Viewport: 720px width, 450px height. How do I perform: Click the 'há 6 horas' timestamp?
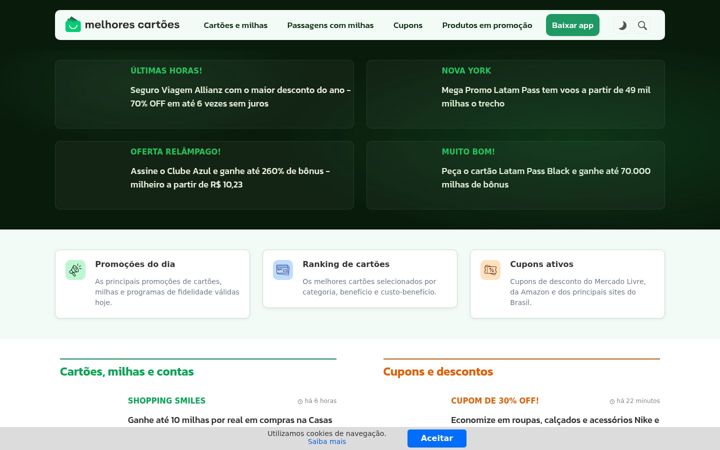(321, 401)
